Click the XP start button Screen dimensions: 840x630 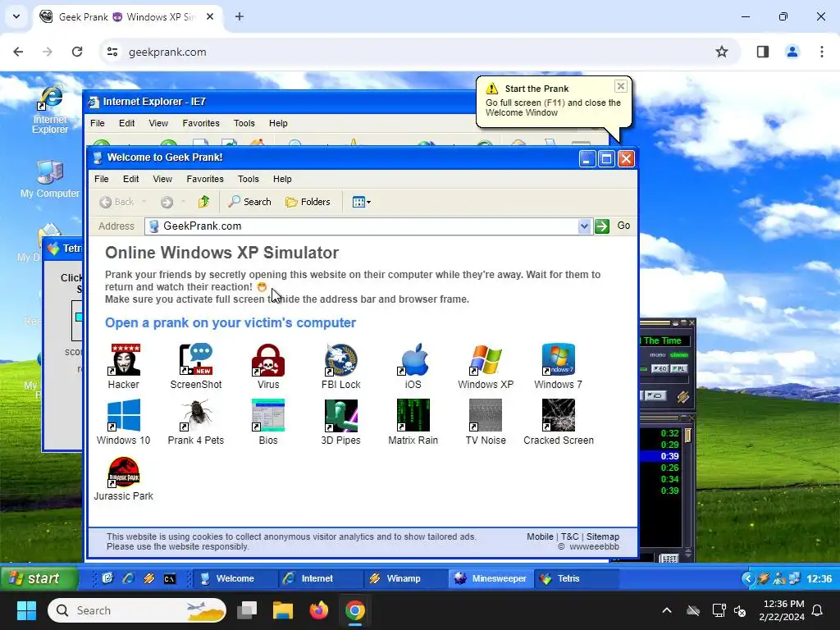38,578
